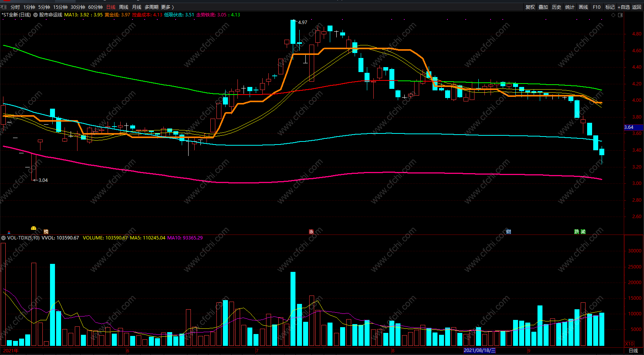Open the F10 company info

[x=597, y=7]
